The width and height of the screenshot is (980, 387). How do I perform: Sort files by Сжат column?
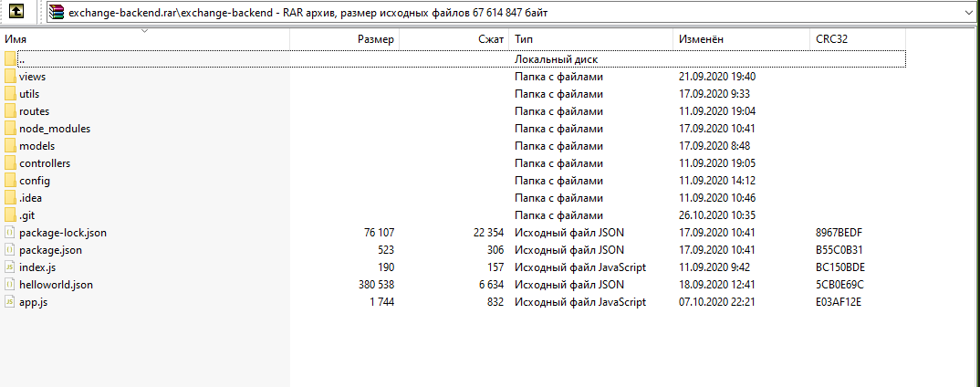point(490,39)
